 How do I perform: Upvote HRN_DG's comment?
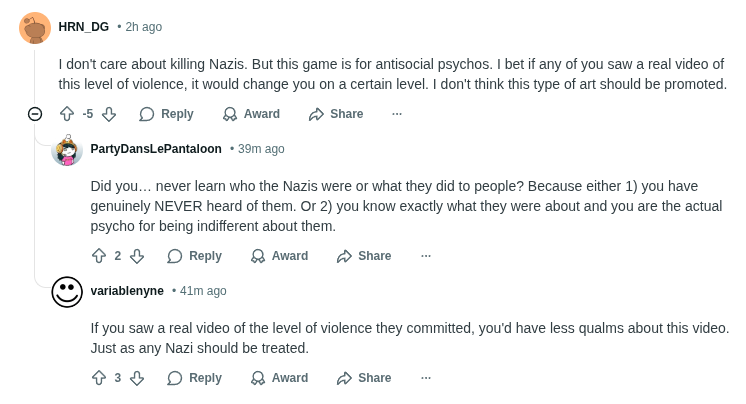click(67, 114)
